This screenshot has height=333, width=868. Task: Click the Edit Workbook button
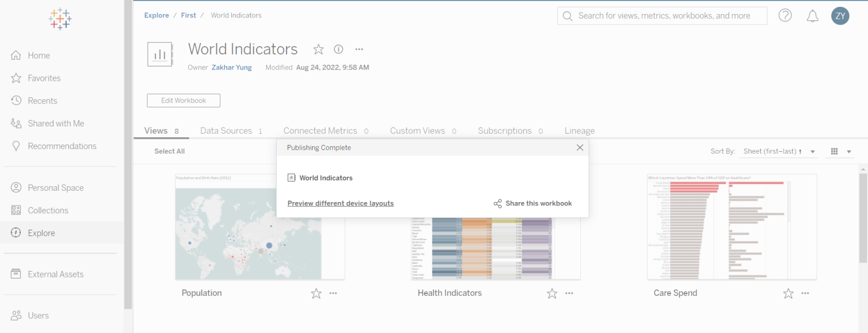[183, 100]
